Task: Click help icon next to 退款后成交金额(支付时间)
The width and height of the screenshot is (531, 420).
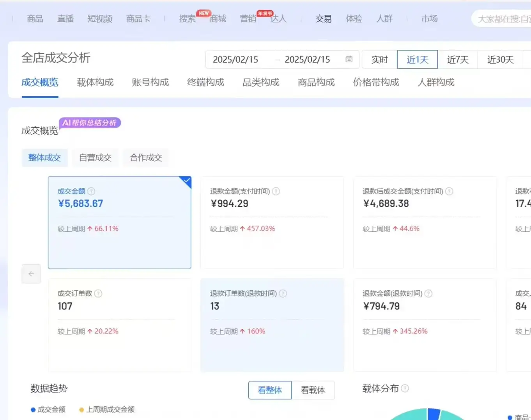Action: coord(449,191)
